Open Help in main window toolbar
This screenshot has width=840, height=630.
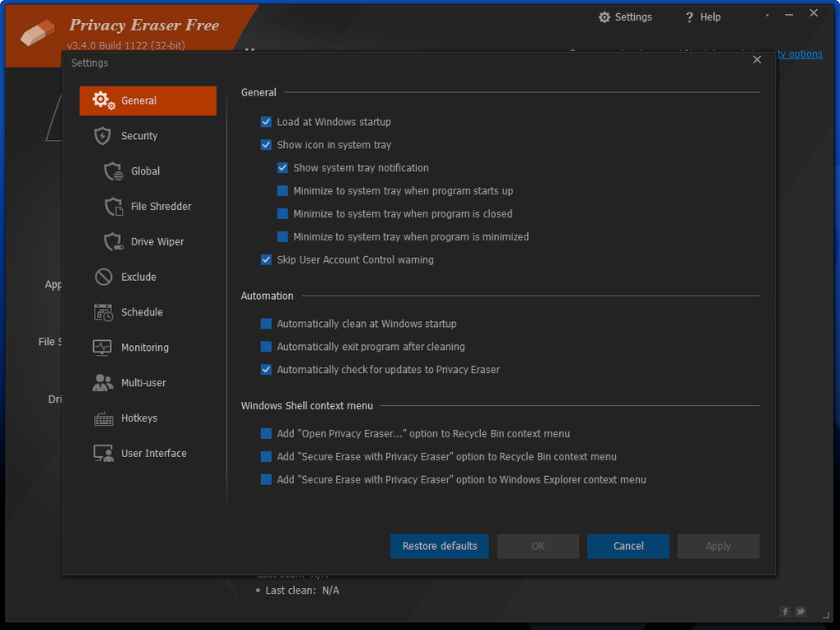click(x=702, y=17)
